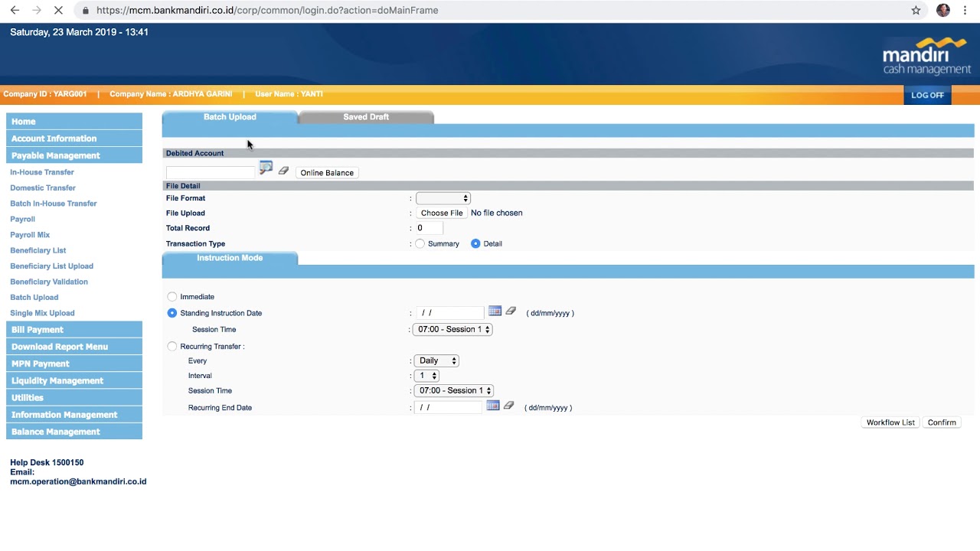Open browser profile avatar
The image size is (980, 551).
(943, 11)
